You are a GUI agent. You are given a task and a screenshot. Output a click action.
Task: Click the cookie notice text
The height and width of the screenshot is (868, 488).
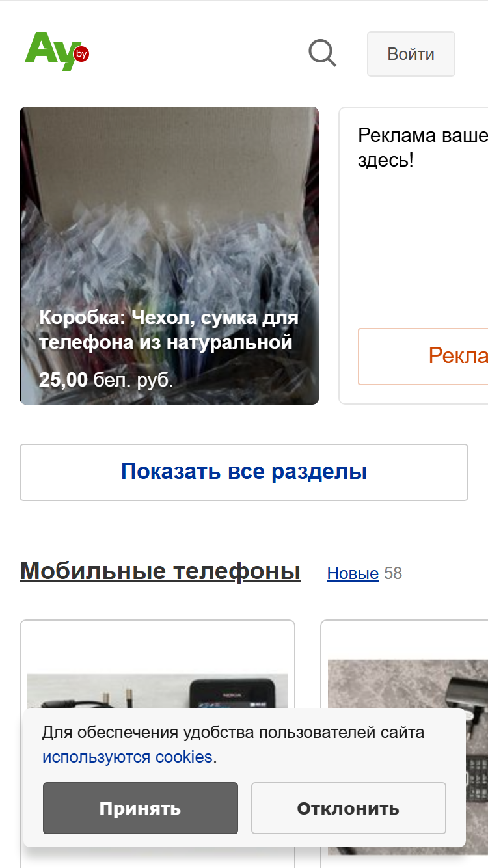pyautogui.click(x=234, y=745)
